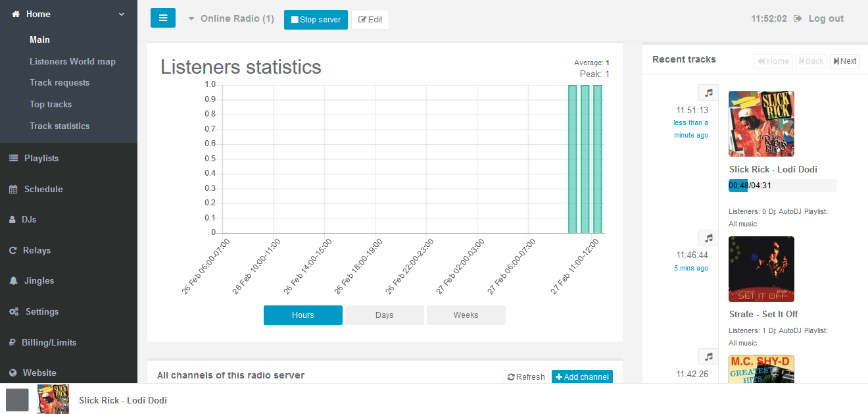Open the Schedule calendar section
Viewport: 868px width, 414px height.
click(x=43, y=189)
